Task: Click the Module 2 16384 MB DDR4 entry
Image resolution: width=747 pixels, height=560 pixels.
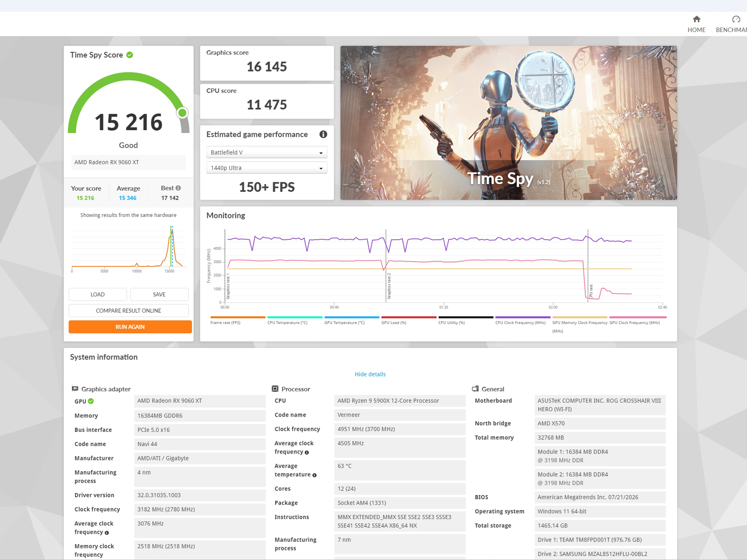Action: coord(600,479)
